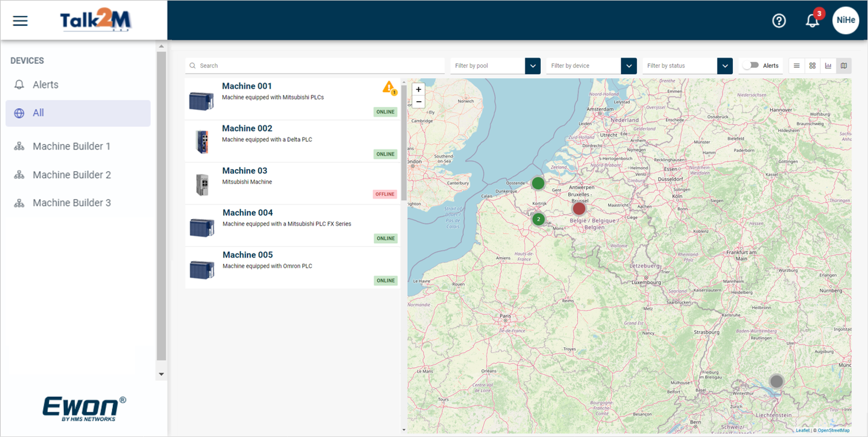Open the Filter by pool dropdown
Viewport: 868px width, 437px height.
coord(495,66)
